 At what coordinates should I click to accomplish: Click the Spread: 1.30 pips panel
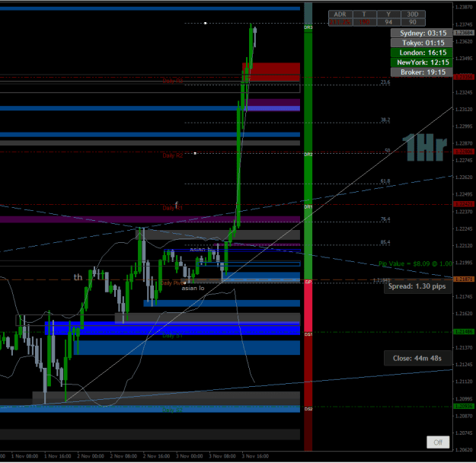pyautogui.click(x=417, y=286)
